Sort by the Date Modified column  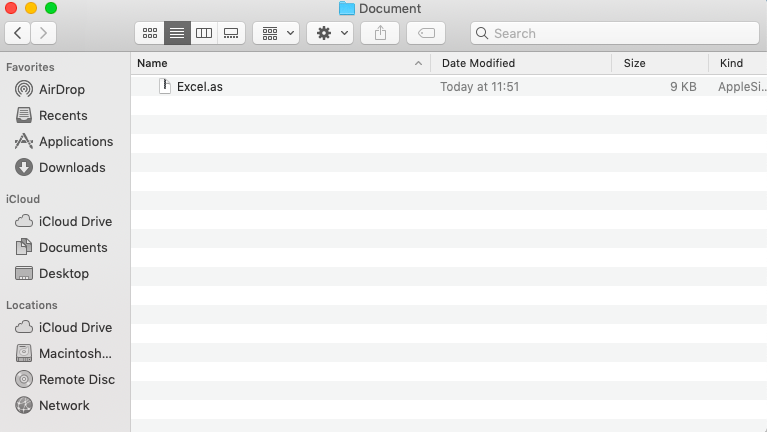point(521,63)
